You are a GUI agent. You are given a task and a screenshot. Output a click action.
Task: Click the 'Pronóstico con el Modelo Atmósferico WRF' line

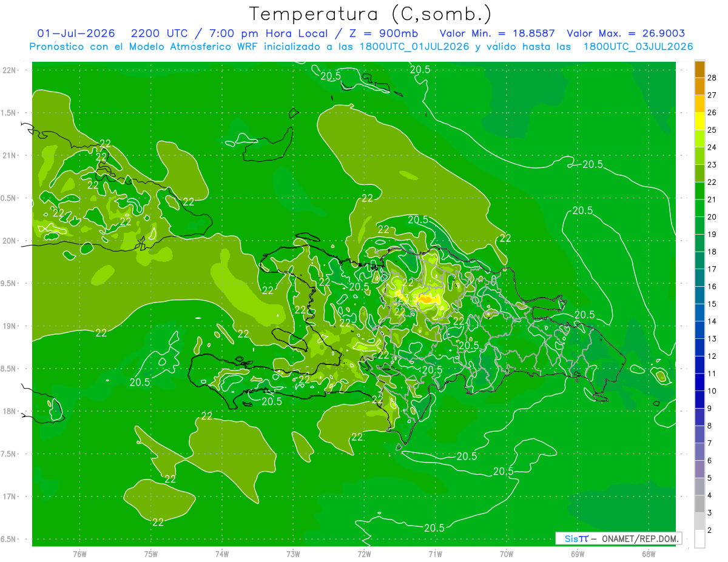pyautogui.click(x=144, y=47)
